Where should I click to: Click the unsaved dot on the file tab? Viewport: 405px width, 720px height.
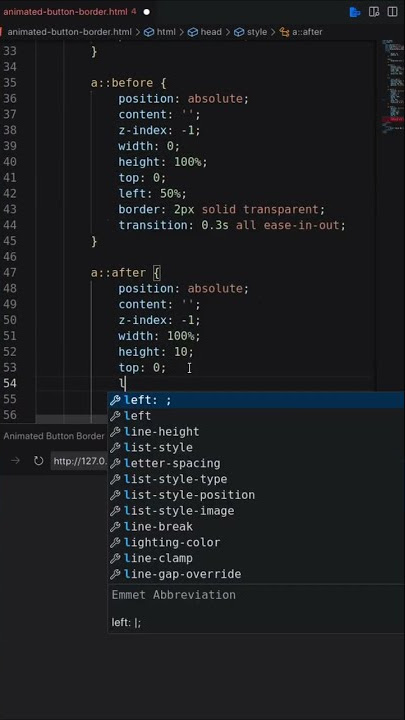[146, 12]
